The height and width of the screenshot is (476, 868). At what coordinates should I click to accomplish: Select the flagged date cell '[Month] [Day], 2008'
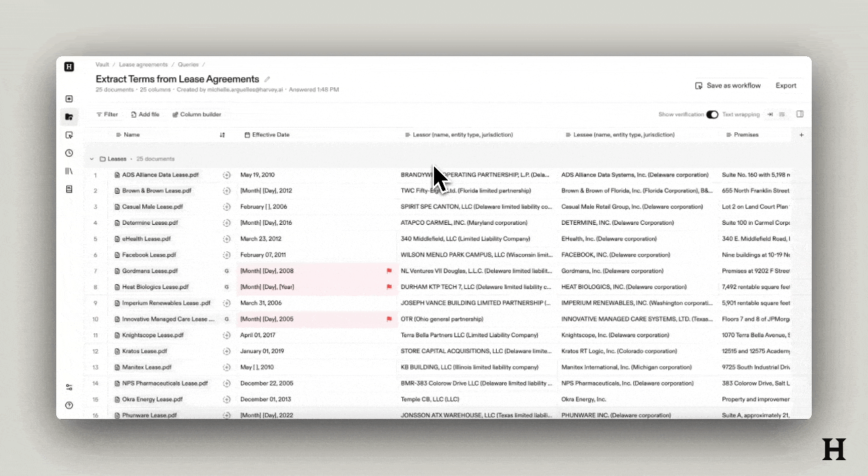(x=316, y=271)
